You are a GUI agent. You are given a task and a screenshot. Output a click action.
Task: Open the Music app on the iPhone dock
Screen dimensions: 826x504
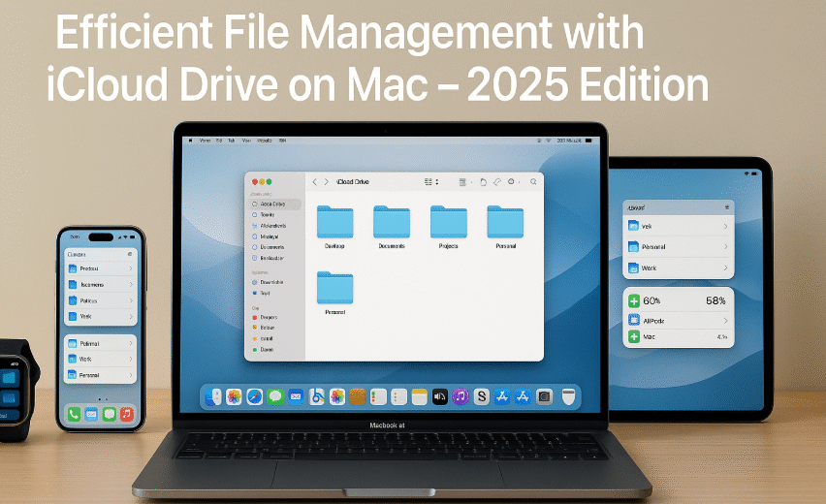click(x=126, y=414)
